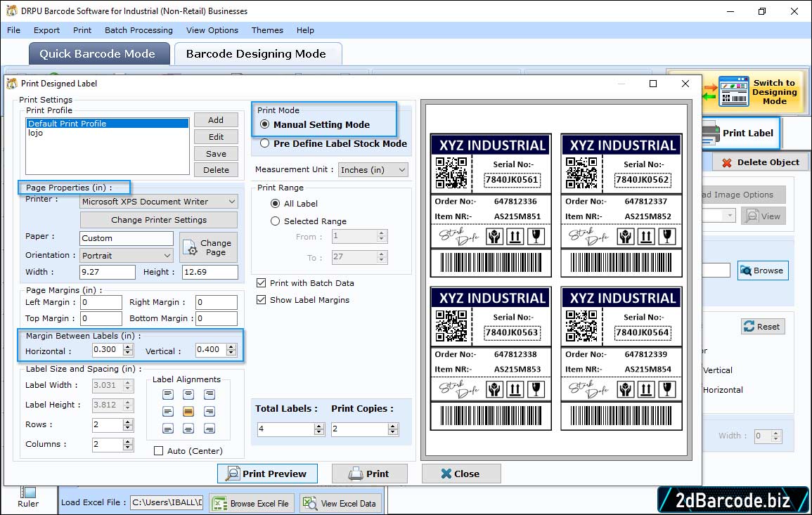812x515 pixels.
Task: Click the Edit print profile button
Action: [216, 136]
